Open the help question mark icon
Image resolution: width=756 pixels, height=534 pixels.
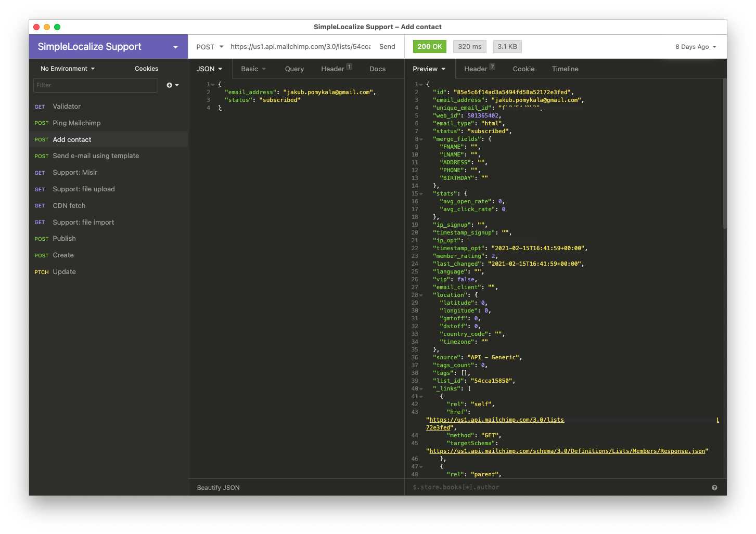coord(714,488)
